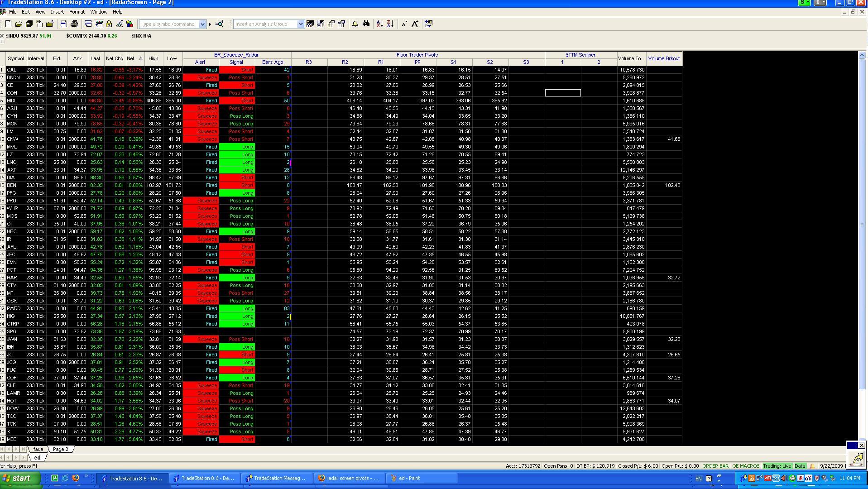868x489 pixels.
Task: Open the Insert menu
Action: 57,12
